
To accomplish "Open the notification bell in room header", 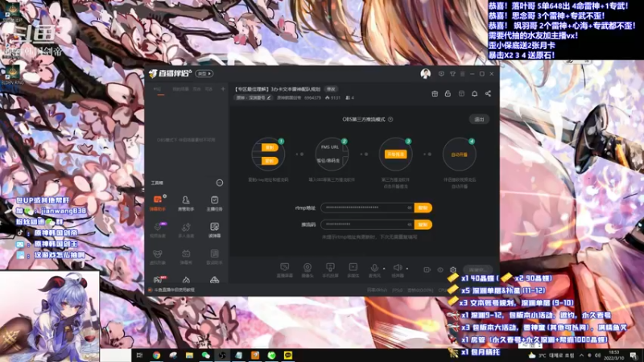I will coord(474,93).
